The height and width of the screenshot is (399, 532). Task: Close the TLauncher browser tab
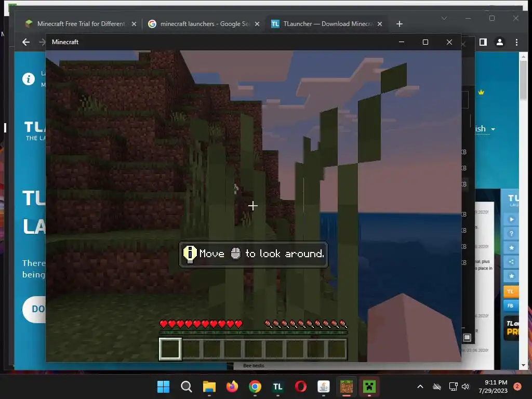click(x=380, y=24)
